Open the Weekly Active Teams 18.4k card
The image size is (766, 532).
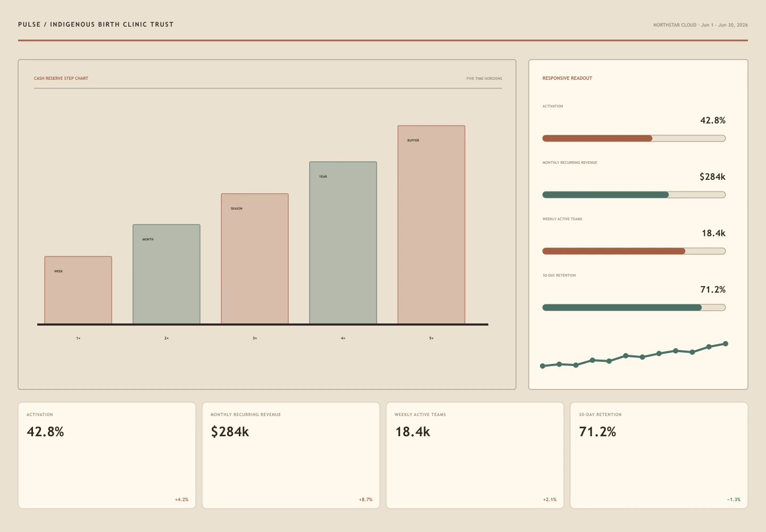(475, 455)
